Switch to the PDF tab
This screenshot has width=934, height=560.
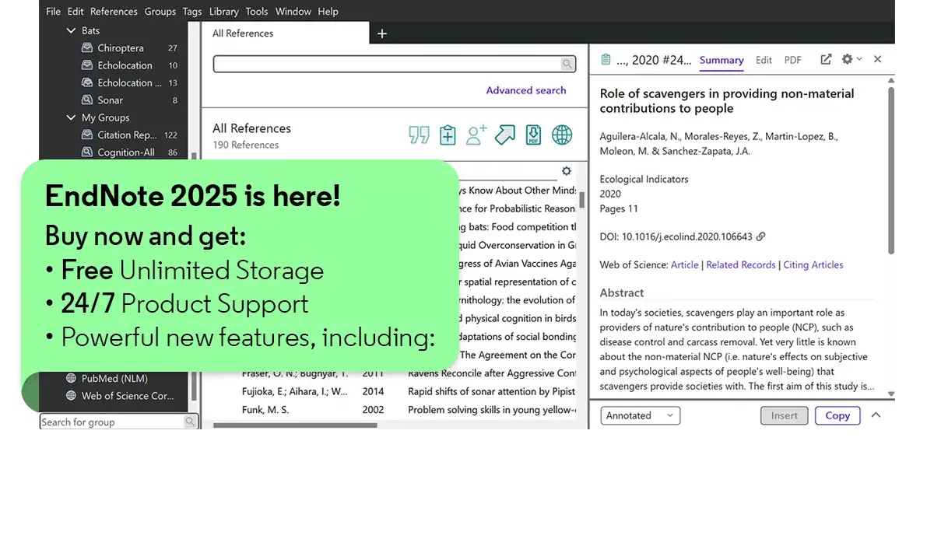point(792,60)
